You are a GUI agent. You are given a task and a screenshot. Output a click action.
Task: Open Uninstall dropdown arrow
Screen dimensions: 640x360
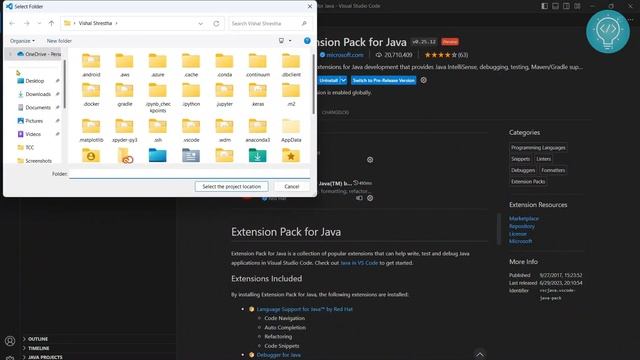coord(343,80)
